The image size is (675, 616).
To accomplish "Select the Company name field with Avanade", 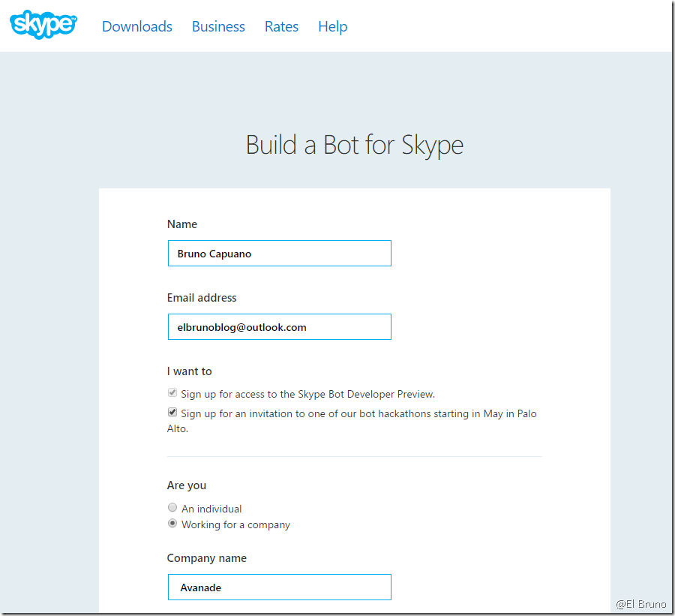I will click(279, 587).
